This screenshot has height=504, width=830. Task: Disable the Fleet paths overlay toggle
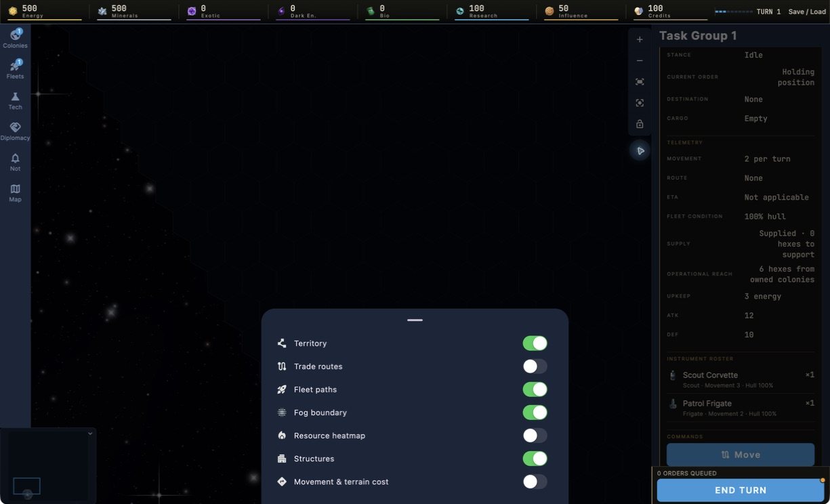(535, 390)
